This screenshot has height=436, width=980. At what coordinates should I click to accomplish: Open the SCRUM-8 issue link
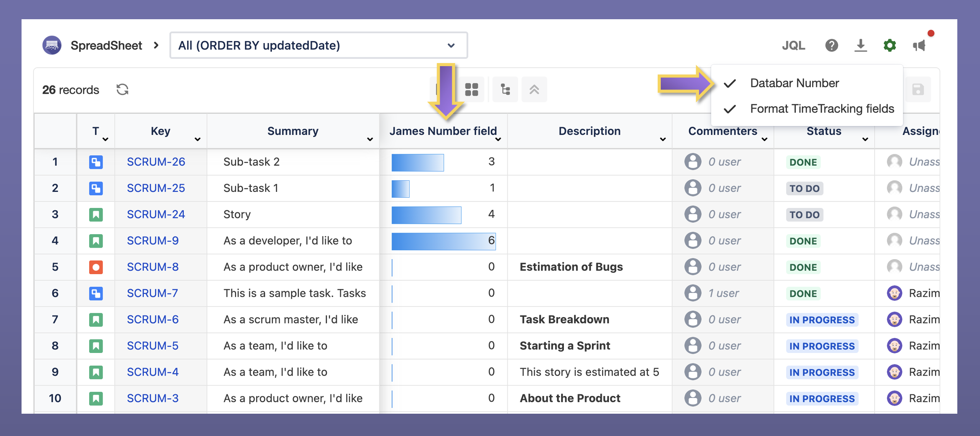pyautogui.click(x=153, y=267)
